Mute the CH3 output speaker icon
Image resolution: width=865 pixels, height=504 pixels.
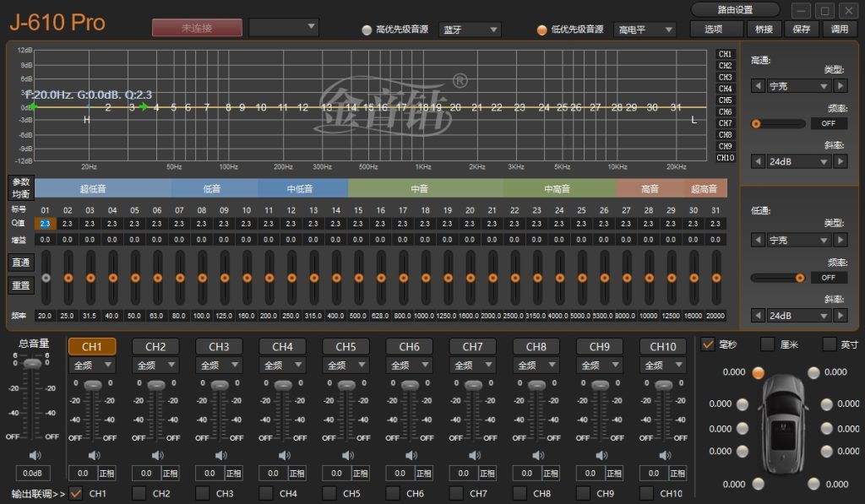pos(221,455)
